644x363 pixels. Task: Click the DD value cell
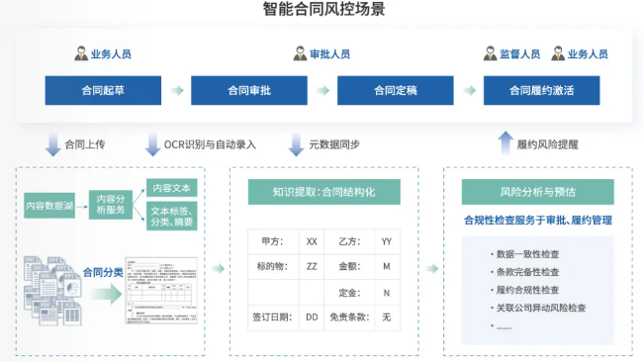pos(312,318)
